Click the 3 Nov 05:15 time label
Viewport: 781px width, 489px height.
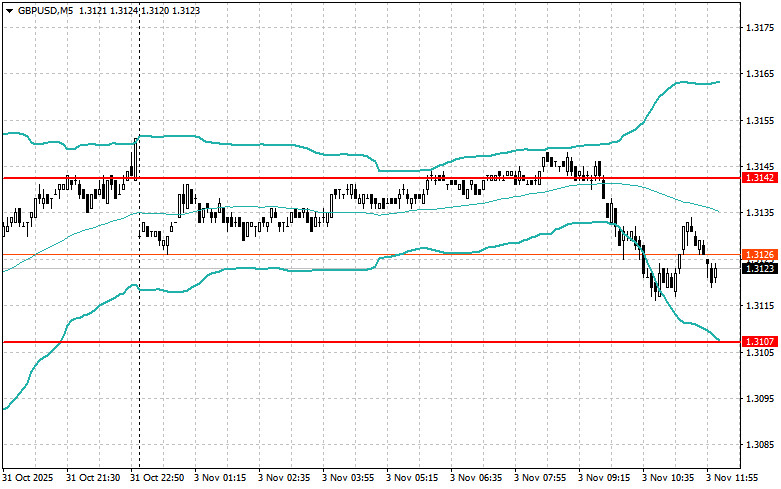click(412, 478)
